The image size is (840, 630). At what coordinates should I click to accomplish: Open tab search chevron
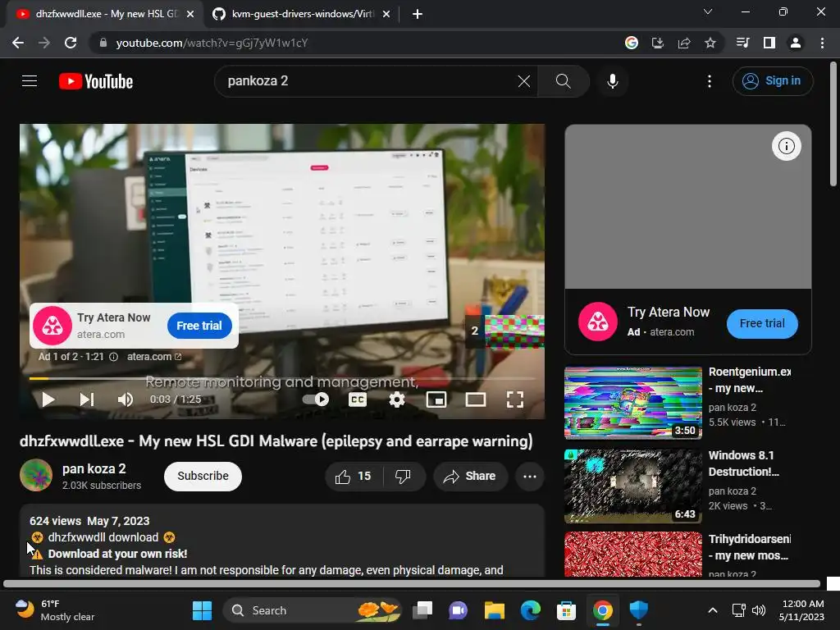pyautogui.click(x=708, y=11)
